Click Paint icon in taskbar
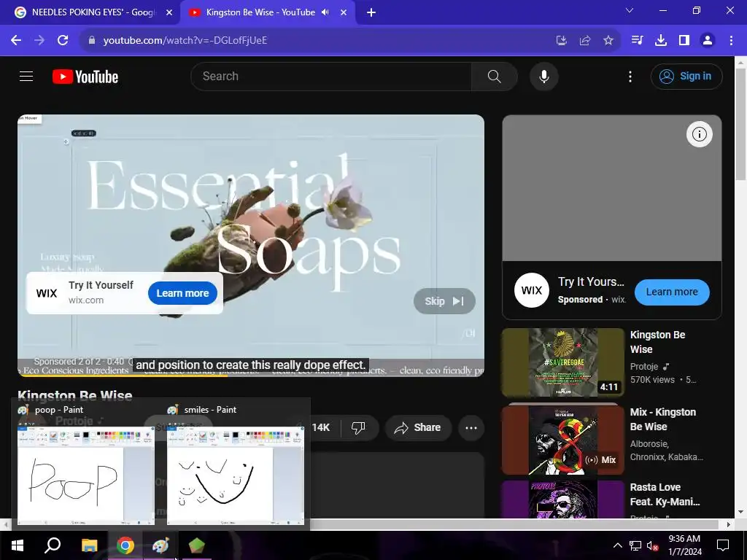 click(x=160, y=545)
